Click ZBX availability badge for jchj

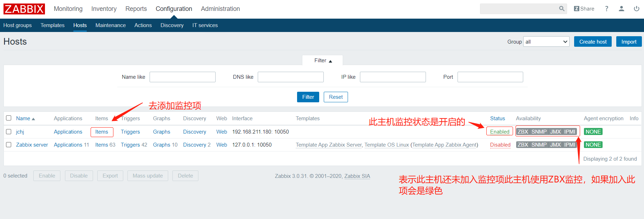523,132
